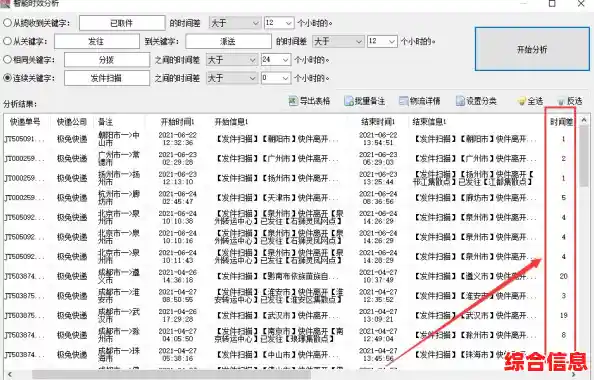The image size is (594, 380).
Task: Click the horizontal scrollbar thumb
Action: click(x=171, y=375)
